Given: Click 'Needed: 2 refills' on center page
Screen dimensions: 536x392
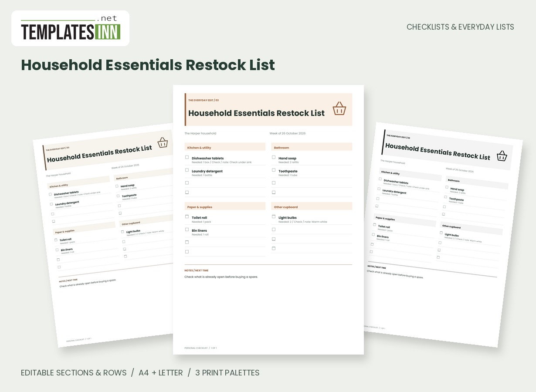Looking at the screenshot, I should click(288, 162).
